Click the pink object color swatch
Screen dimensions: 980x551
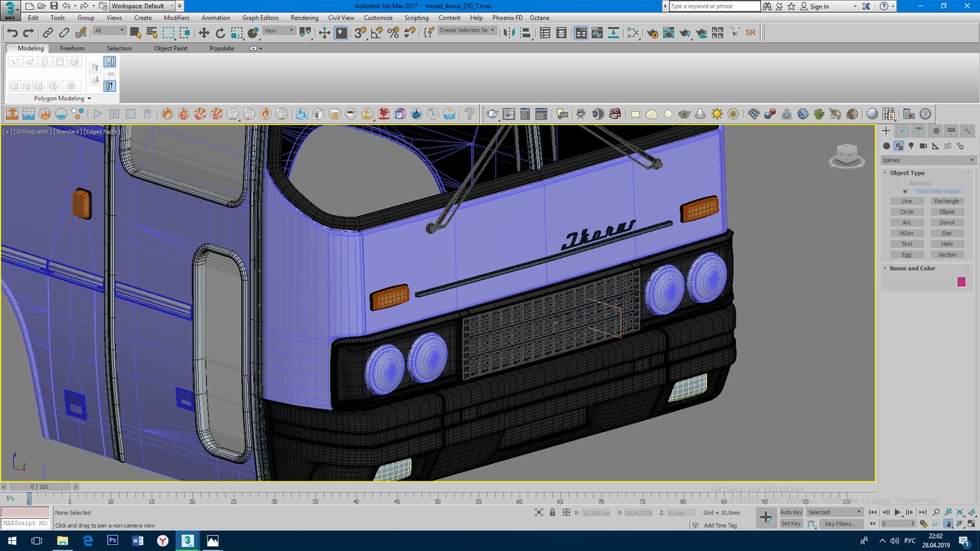962,282
